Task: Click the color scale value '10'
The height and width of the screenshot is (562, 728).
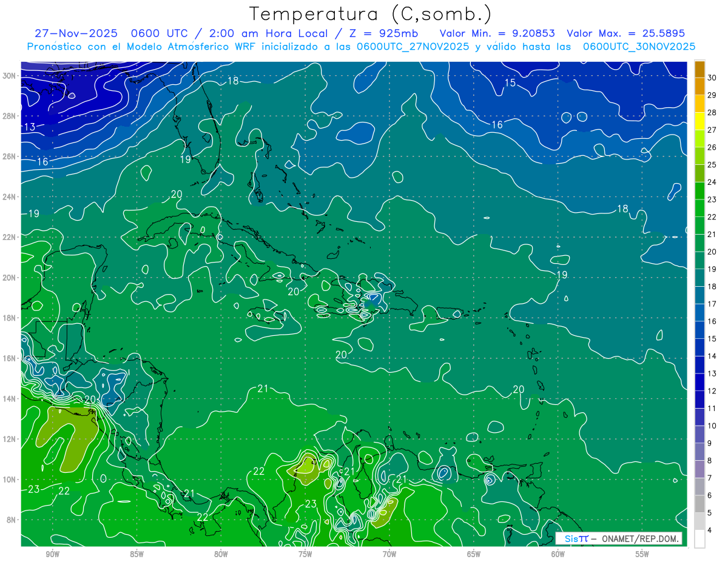Action: click(712, 426)
